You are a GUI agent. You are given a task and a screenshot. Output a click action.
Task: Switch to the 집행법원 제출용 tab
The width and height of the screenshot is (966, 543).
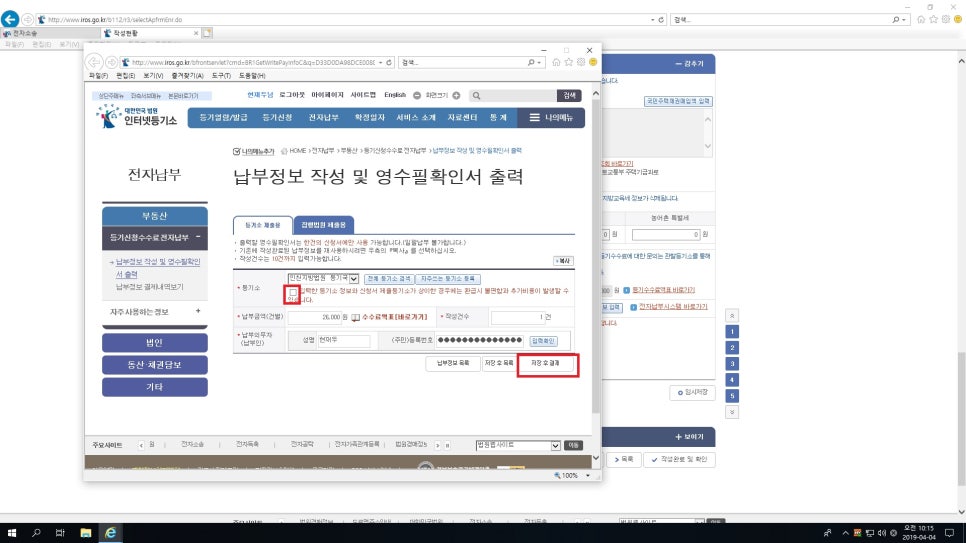coord(323,225)
